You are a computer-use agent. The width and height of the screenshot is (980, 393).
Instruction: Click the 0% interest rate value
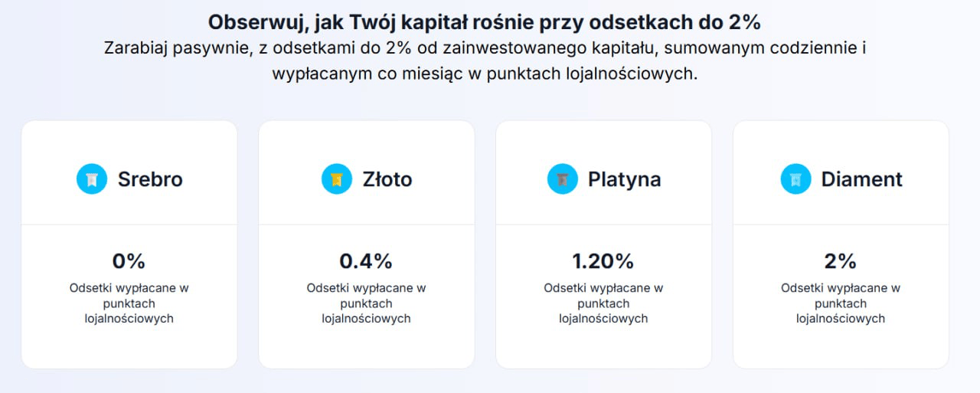pyautogui.click(x=129, y=261)
